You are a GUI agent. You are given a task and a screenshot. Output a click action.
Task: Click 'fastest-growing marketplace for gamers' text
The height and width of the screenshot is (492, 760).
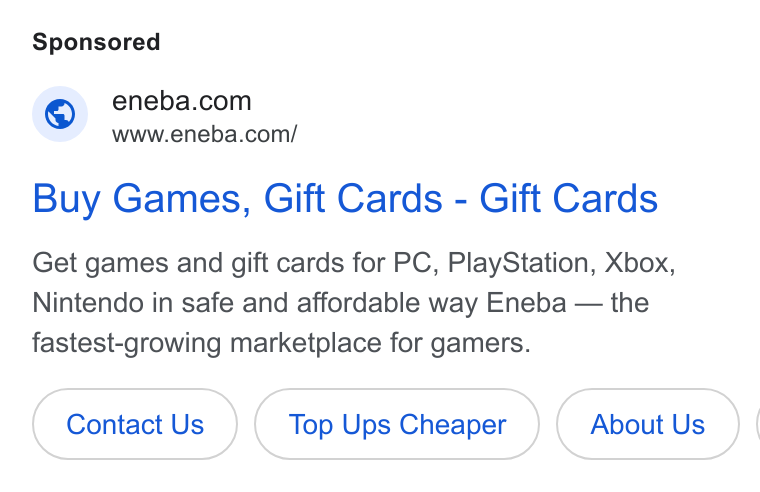281,343
